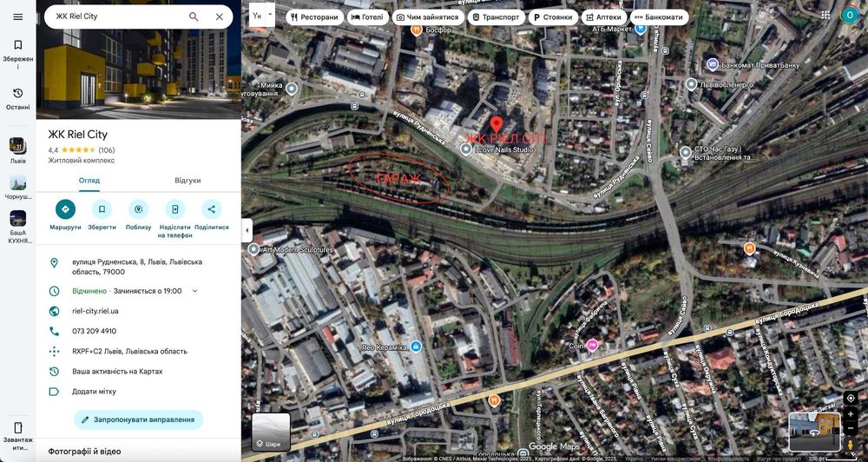Select Стоянки category chip
Viewport: 868px width, 462px height.
click(x=552, y=17)
